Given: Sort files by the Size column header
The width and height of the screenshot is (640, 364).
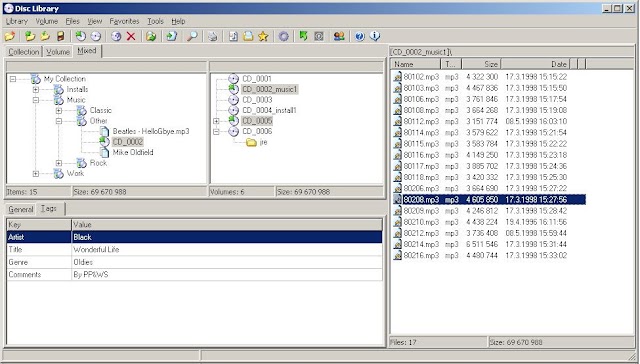Looking at the screenshot, I should [481, 64].
